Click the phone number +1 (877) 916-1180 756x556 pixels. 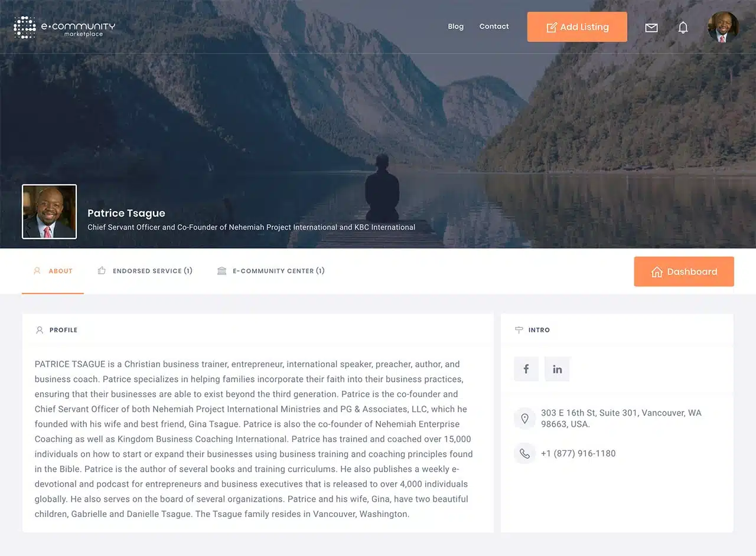578,453
